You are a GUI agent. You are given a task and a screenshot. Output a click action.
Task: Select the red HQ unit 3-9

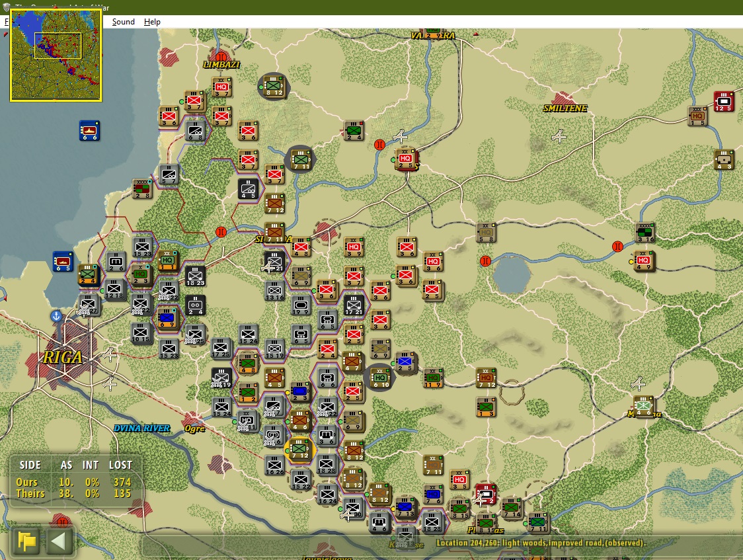click(354, 247)
